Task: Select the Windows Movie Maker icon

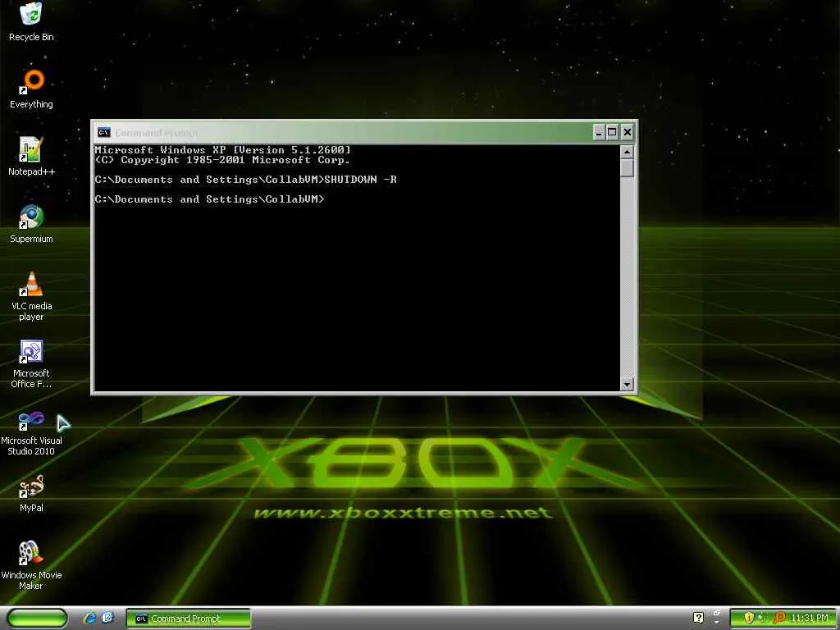Action: pyautogui.click(x=31, y=566)
